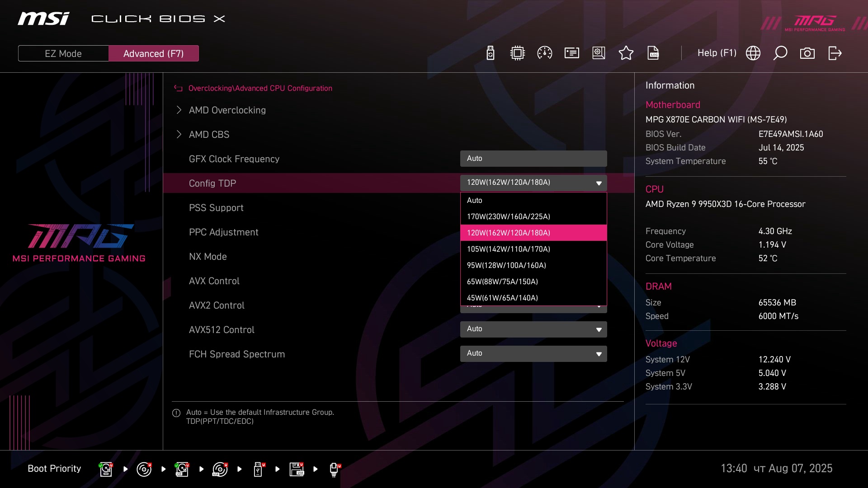The height and width of the screenshot is (488, 868).
Task: Open the LOG file icon
Action: click(653, 53)
